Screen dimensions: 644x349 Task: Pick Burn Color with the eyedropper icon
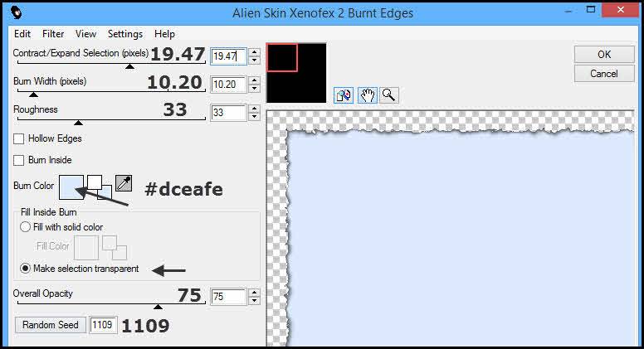(124, 183)
